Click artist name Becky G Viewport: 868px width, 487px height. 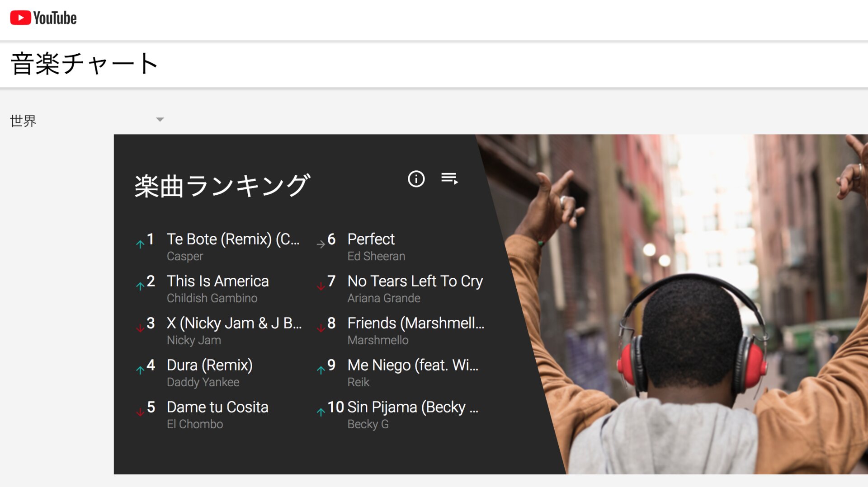tap(368, 424)
